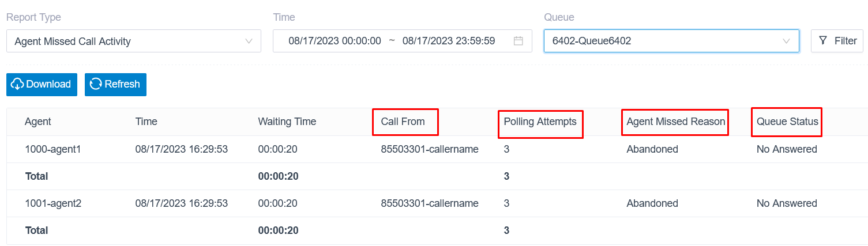Select the Agent Missed Call Activity combo box
This screenshot has height=246, width=868.
pyautogui.click(x=134, y=41)
